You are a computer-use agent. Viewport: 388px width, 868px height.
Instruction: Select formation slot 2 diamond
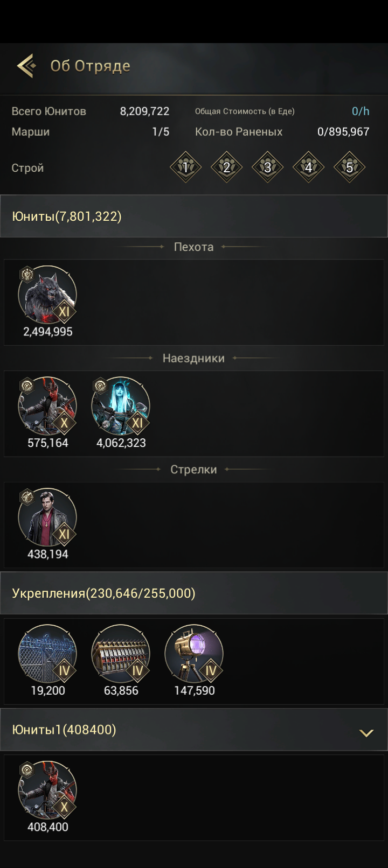[226, 167]
